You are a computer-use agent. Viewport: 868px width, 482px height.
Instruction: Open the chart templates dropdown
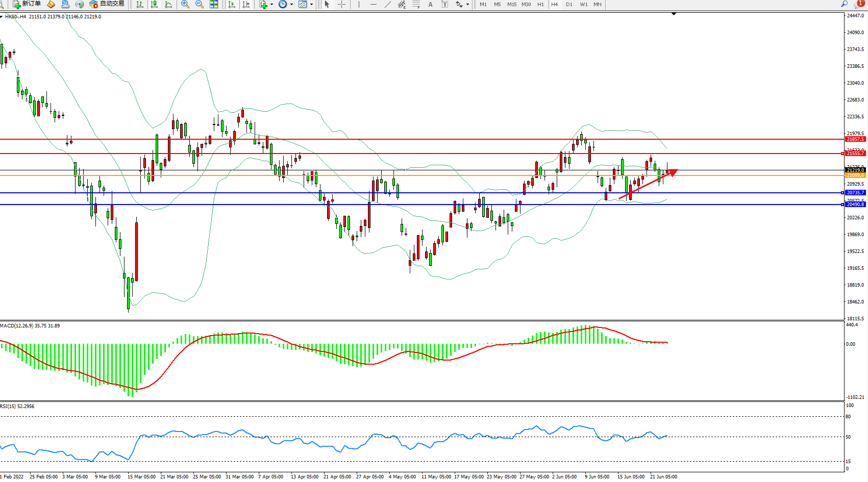click(311, 4)
